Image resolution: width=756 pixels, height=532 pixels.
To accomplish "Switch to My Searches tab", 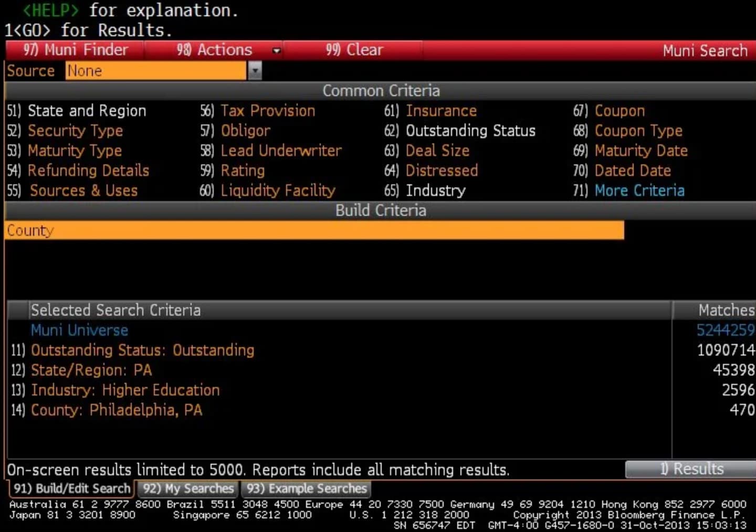I will pos(188,489).
